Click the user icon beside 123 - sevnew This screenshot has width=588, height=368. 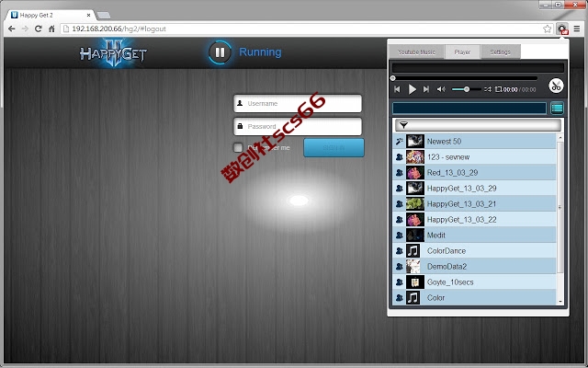(x=399, y=157)
